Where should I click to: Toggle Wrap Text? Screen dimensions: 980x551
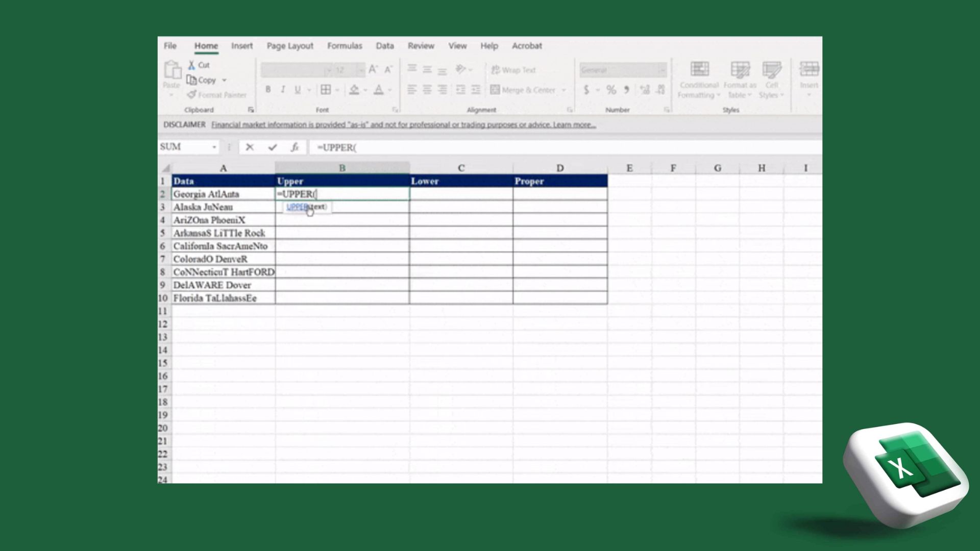click(513, 70)
